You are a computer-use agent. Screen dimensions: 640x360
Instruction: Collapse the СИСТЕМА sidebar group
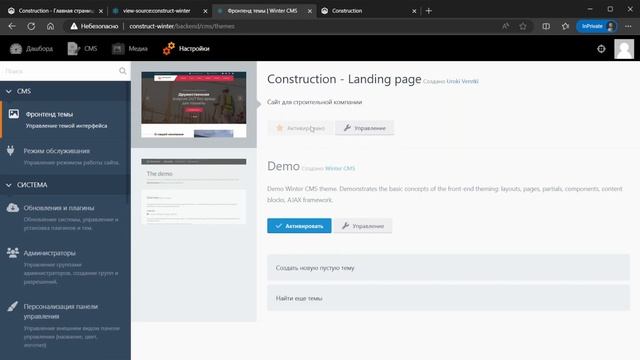pos(65,185)
